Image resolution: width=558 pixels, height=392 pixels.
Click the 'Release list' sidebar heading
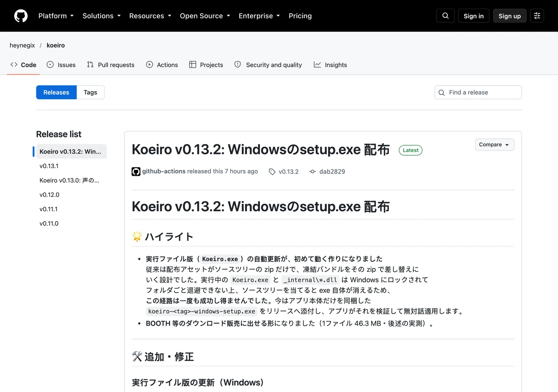(59, 134)
